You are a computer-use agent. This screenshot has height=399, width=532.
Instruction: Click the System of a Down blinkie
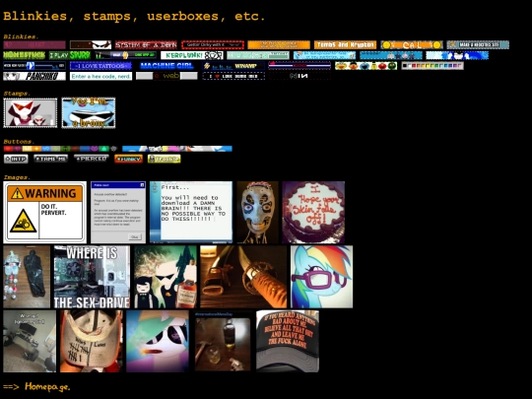tap(146, 44)
